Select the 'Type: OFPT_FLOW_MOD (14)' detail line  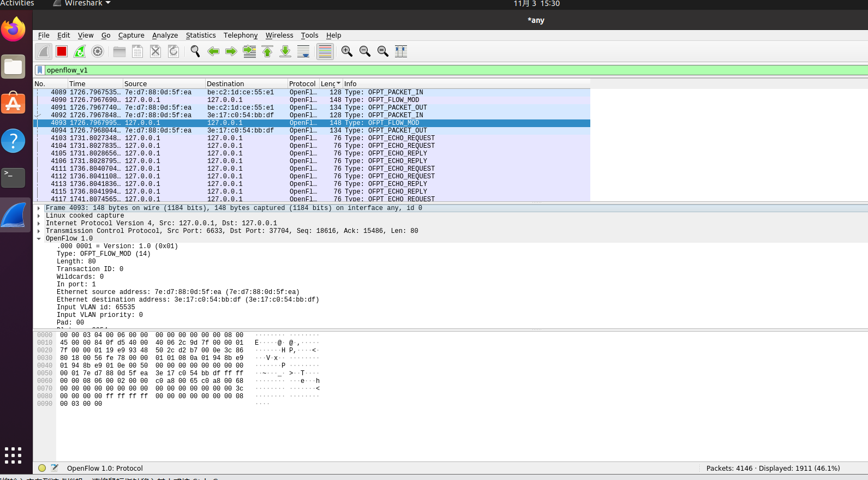(104, 254)
